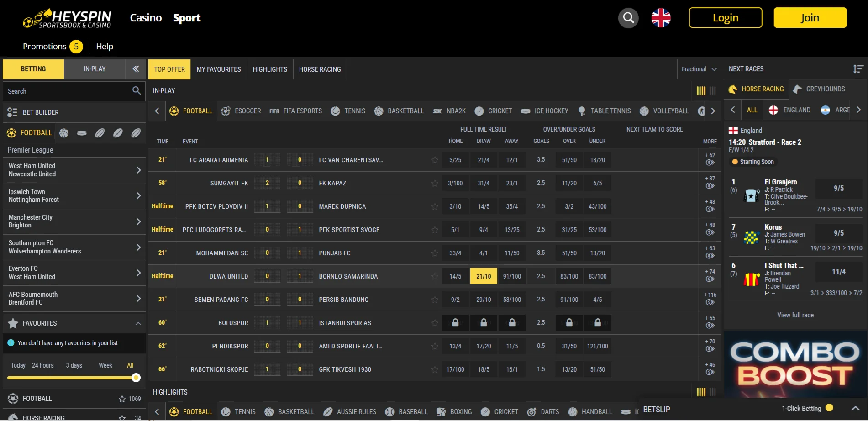Image resolution: width=868 pixels, height=421 pixels.
Task: Open the search magnifier in the header
Action: coord(628,18)
